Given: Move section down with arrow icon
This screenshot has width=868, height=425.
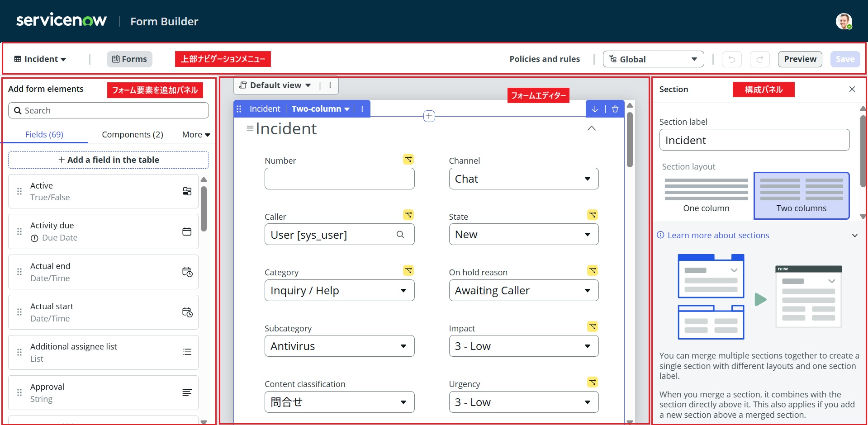Looking at the screenshot, I should coord(595,109).
